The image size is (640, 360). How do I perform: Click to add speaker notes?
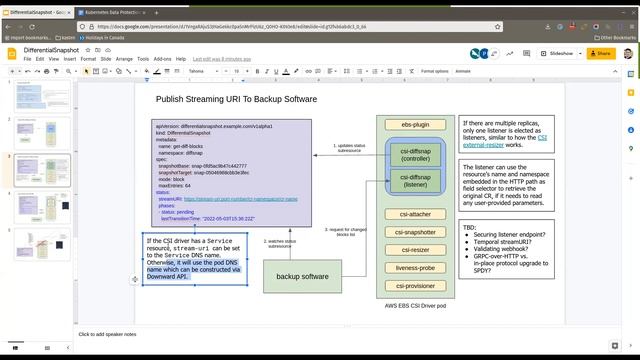[107, 334]
